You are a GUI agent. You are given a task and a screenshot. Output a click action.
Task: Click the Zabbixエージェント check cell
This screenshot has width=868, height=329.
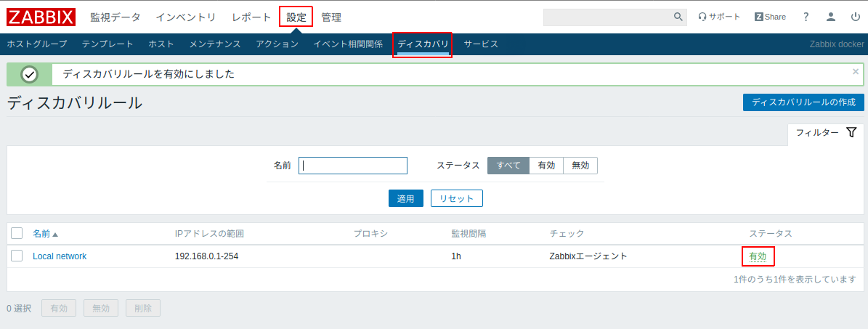(588, 256)
